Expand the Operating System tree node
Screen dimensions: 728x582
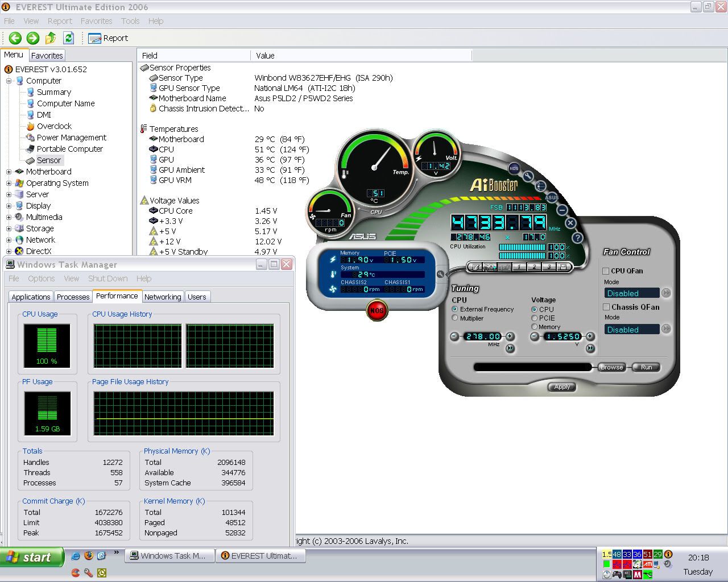tap(9, 183)
